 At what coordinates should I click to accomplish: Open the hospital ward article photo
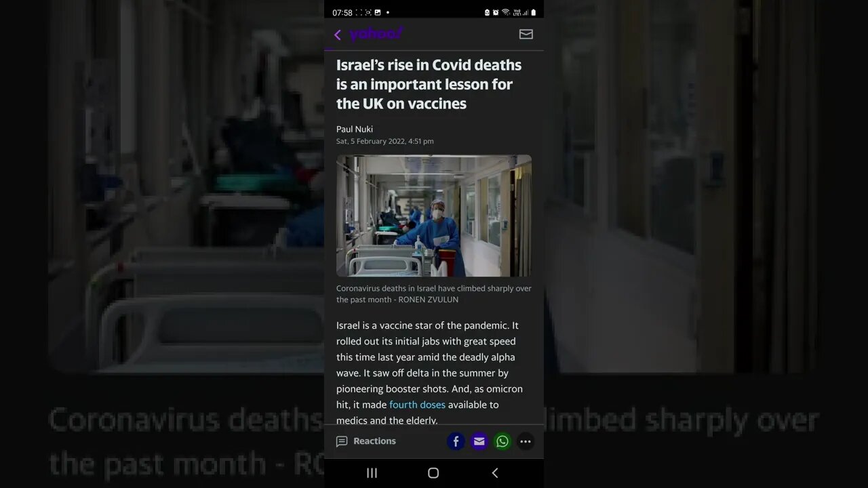coord(434,216)
